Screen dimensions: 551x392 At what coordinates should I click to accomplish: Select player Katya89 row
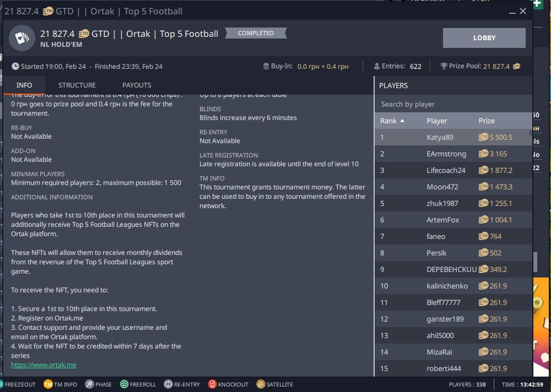[x=453, y=137]
